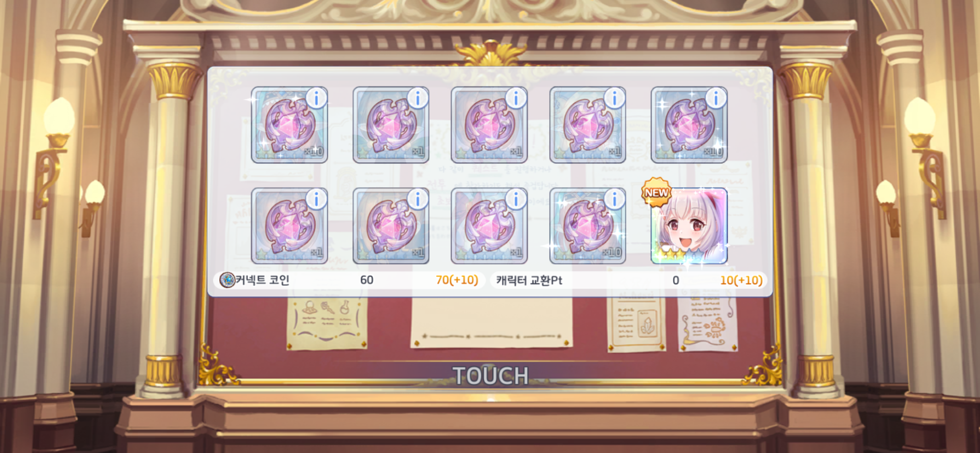Image resolution: width=980 pixels, height=453 pixels.
Task: Tap info icon on fourth bottom-row x10 piece
Action: [614, 199]
